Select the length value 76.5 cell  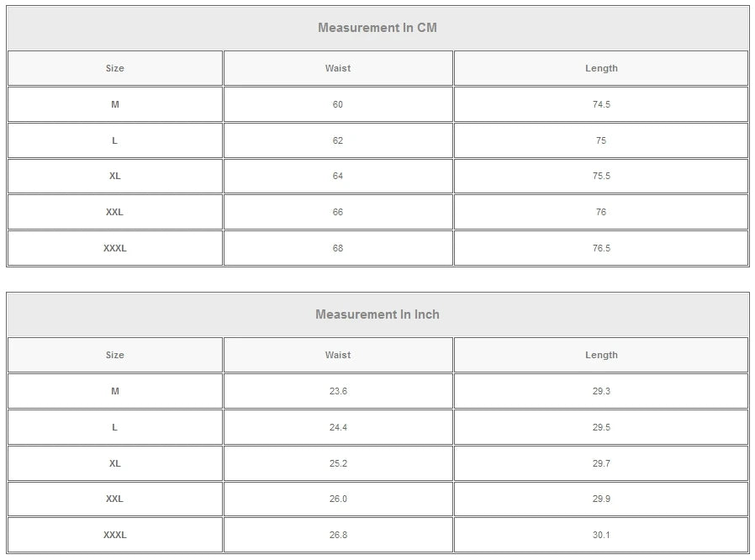point(601,248)
